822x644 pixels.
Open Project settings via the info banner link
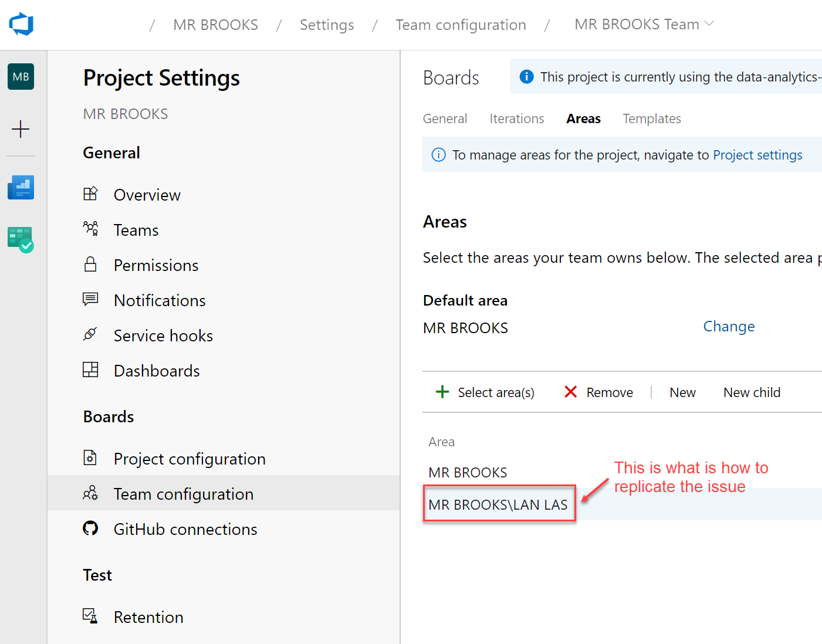pos(757,154)
